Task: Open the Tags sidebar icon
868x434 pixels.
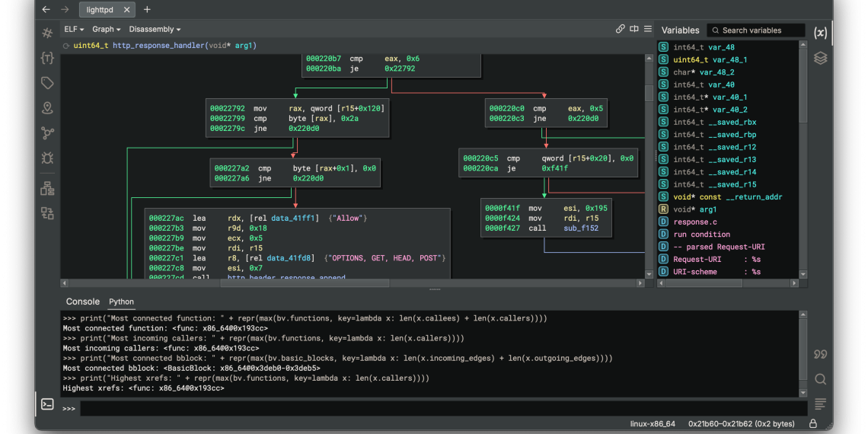Action: [47, 83]
